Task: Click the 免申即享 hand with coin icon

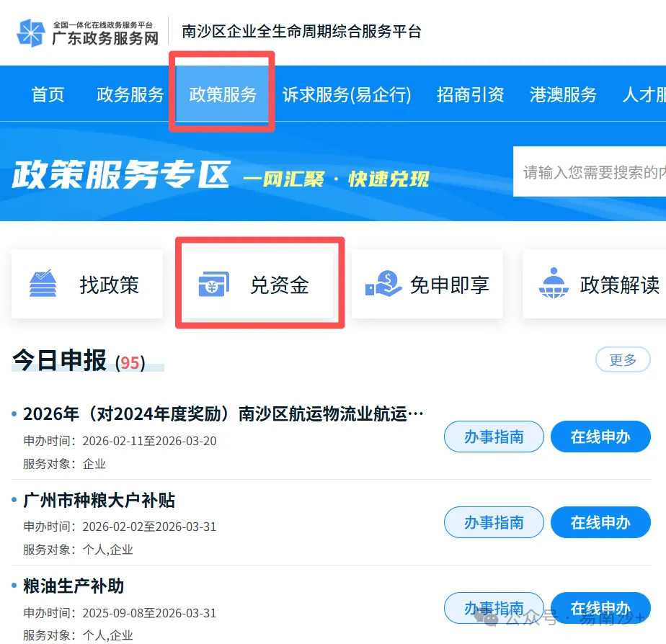Action: [383, 284]
